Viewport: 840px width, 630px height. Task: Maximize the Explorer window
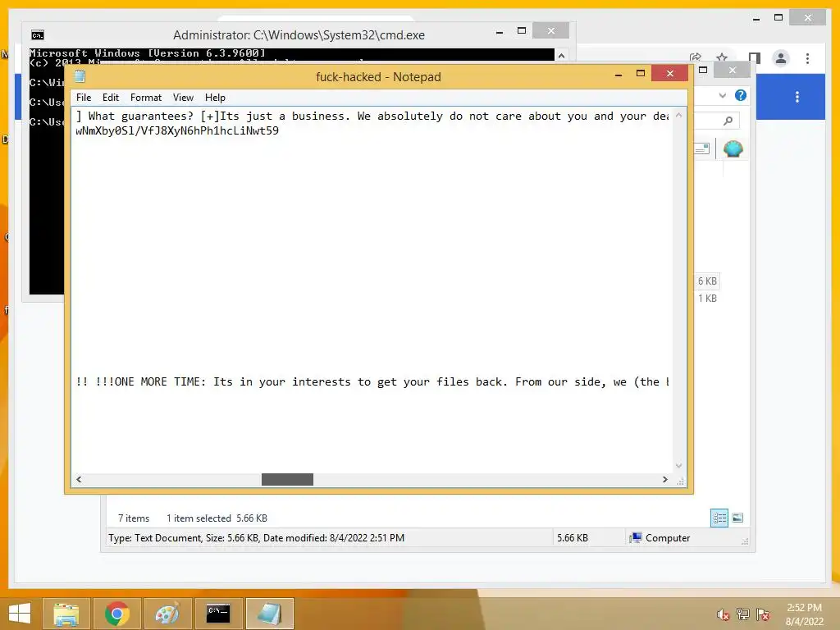pos(703,70)
